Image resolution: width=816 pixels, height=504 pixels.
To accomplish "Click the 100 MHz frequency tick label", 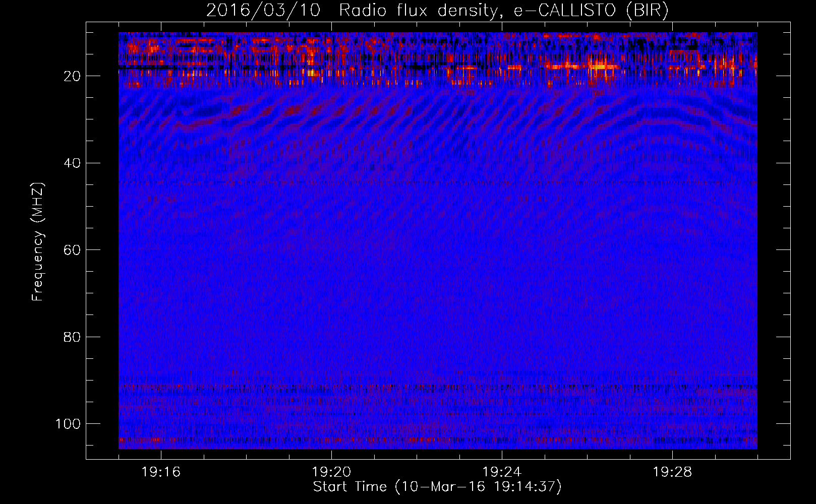I will tap(68, 424).
